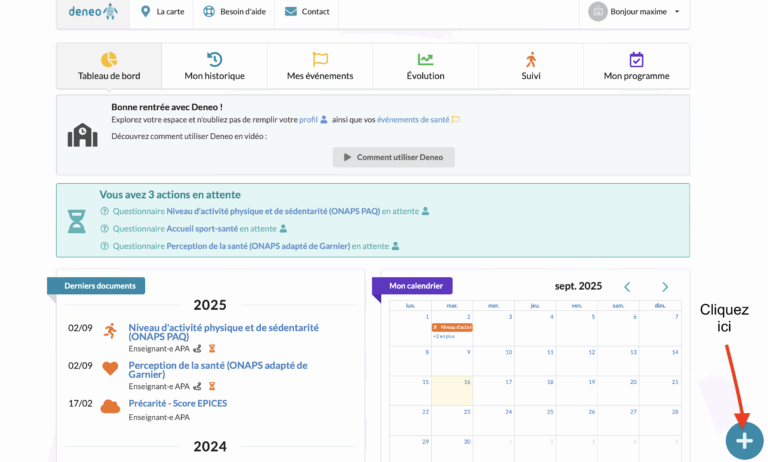Select the Évolution tab
The image size is (768, 462).
(x=425, y=66)
